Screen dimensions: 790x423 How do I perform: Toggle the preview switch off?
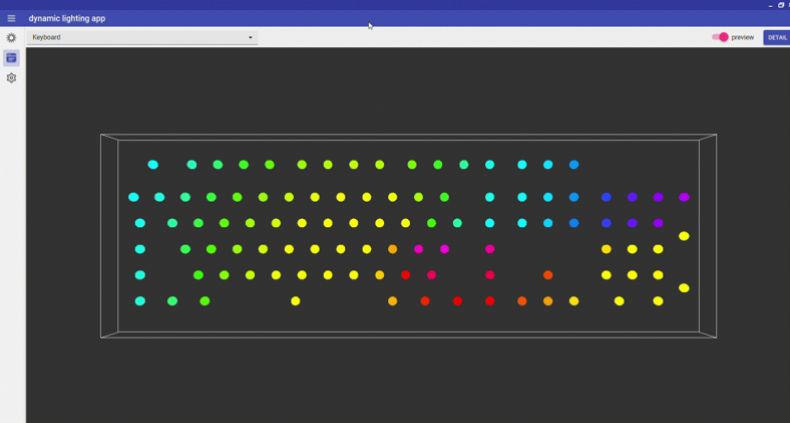[720, 37]
